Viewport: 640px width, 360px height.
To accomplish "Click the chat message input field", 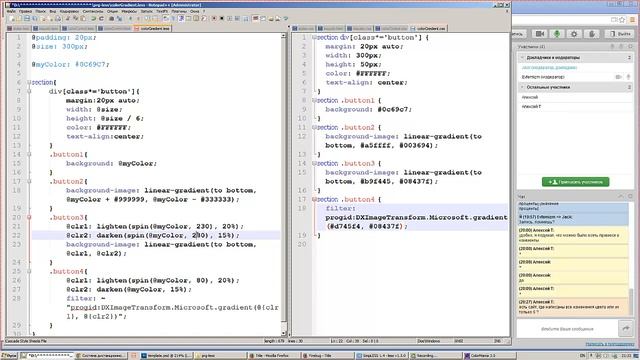I will click(x=567, y=328).
